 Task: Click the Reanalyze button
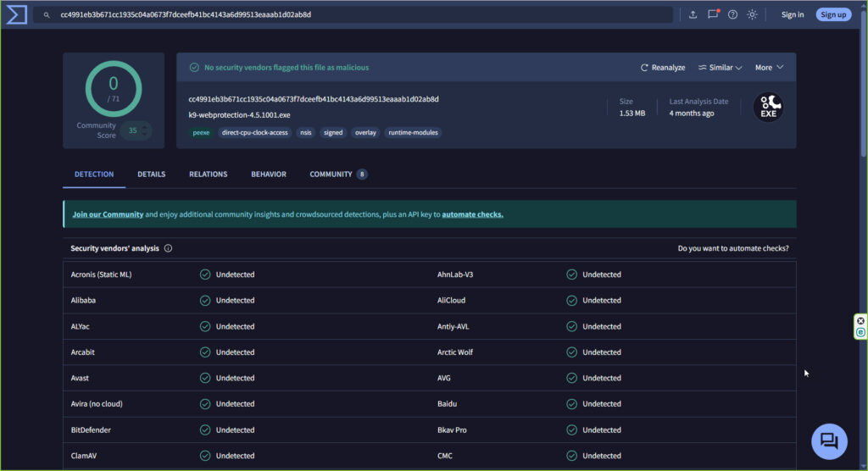click(x=663, y=68)
